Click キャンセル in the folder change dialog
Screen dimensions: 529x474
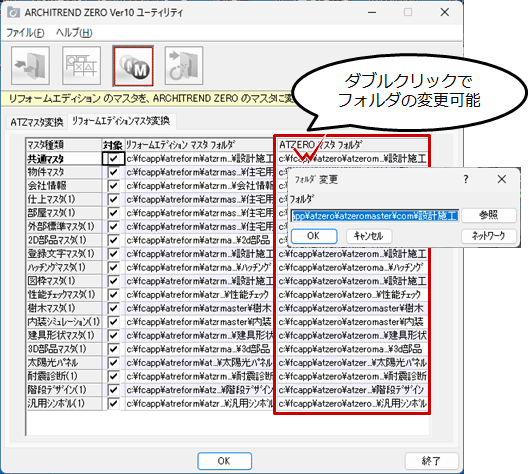(369, 236)
